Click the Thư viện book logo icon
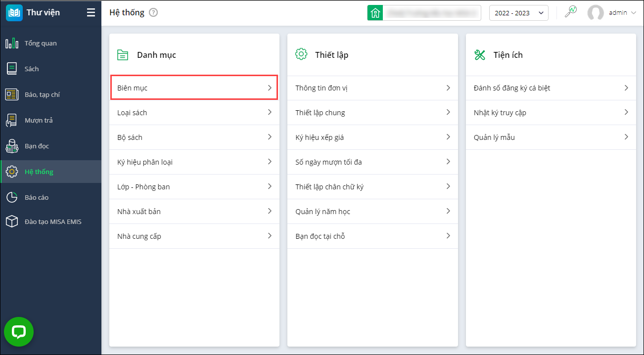The height and width of the screenshot is (355, 644). 14,13
